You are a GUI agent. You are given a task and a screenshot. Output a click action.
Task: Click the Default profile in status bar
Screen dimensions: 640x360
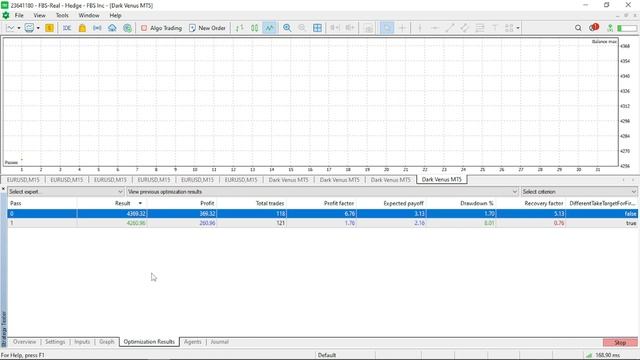tap(327, 355)
